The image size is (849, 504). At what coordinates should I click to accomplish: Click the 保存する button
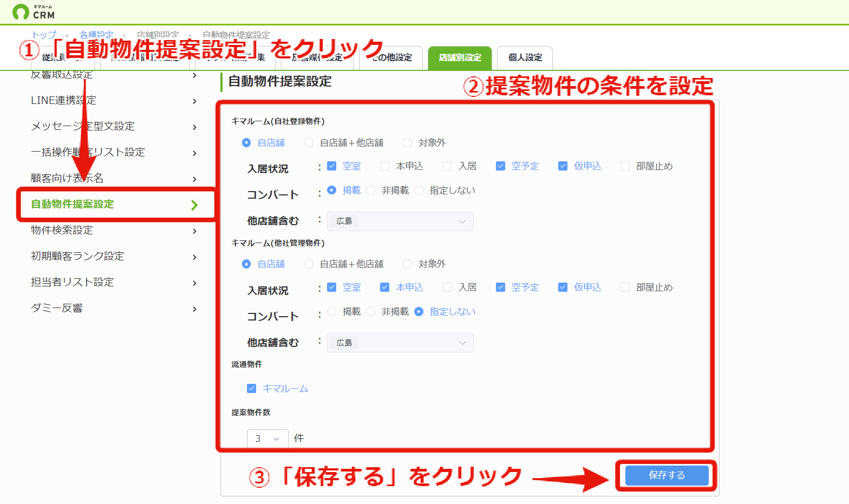tap(667, 475)
